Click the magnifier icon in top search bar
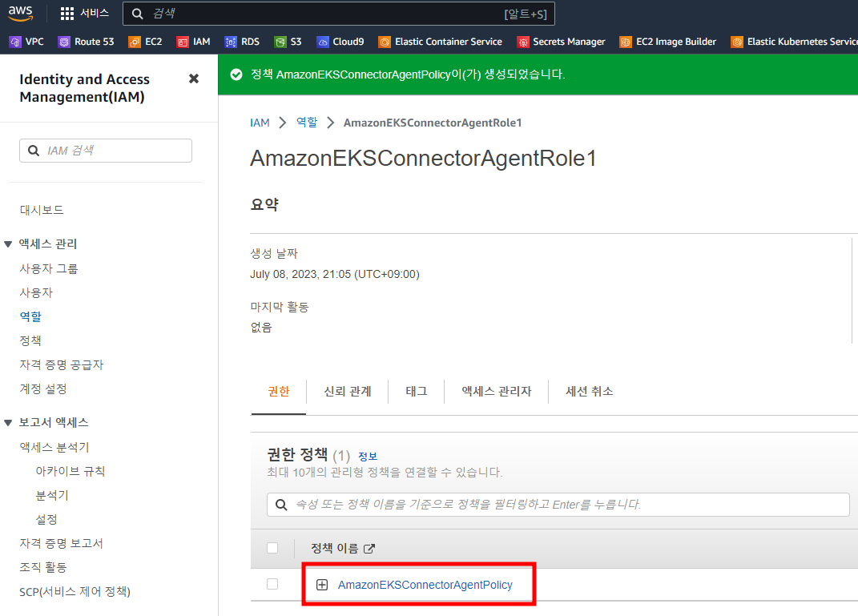This screenshot has width=858, height=616. [x=138, y=14]
